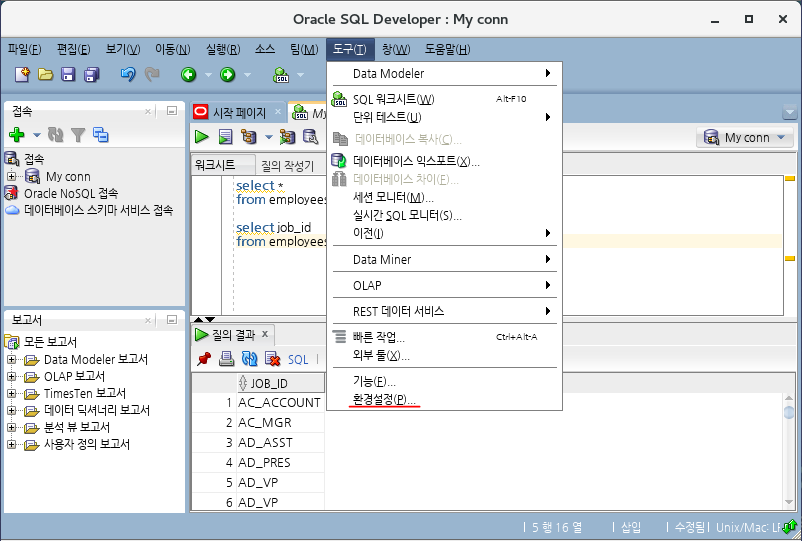Expand the 데이터 딕셔너리 보고서 folder
802x541 pixels.
click(11, 410)
